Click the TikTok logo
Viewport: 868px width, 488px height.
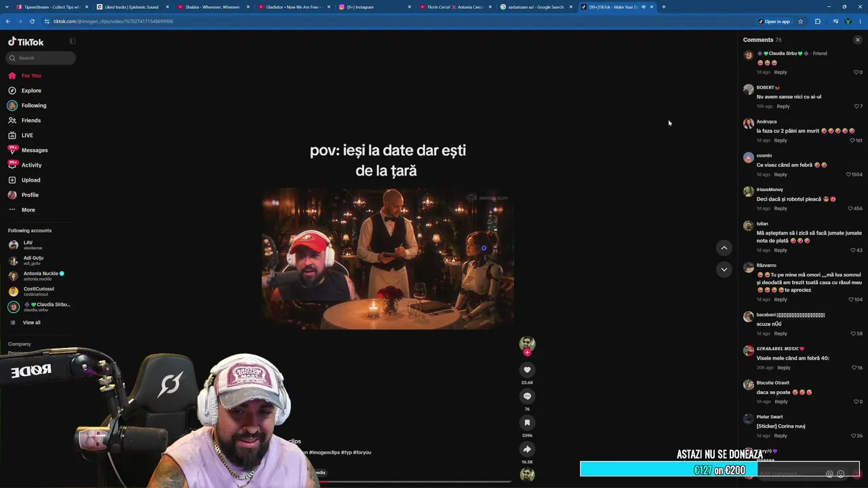click(26, 41)
